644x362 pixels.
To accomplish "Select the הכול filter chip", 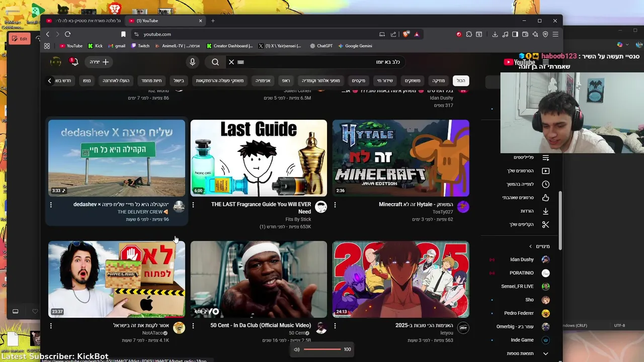I will pos(461,80).
